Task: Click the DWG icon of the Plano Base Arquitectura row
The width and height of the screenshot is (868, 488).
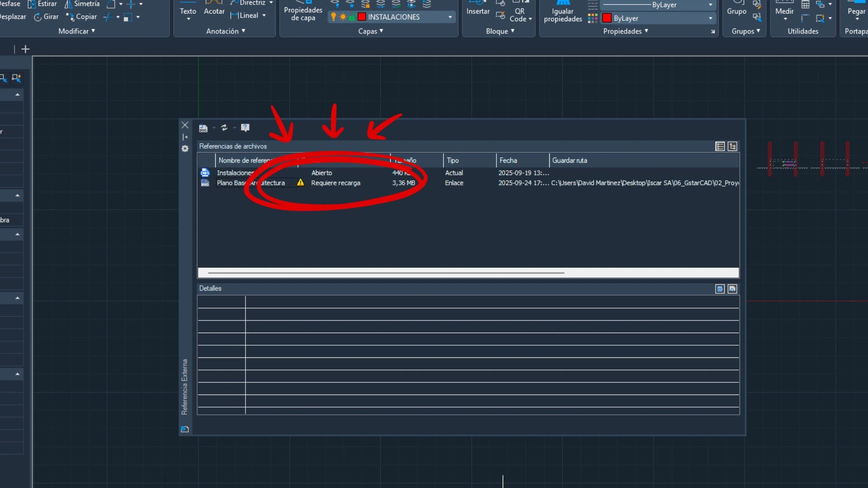Action: [x=205, y=183]
